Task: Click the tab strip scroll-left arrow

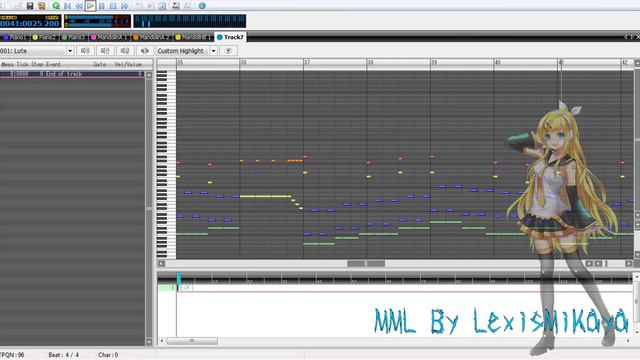Action: coord(625,37)
